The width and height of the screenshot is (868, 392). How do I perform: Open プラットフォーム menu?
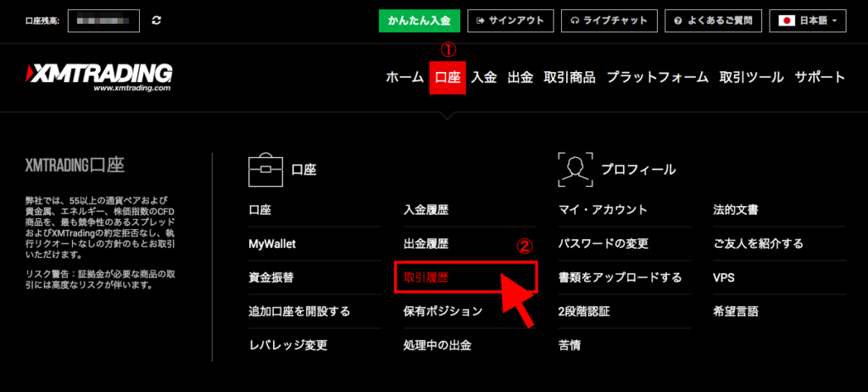pos(658,77)
